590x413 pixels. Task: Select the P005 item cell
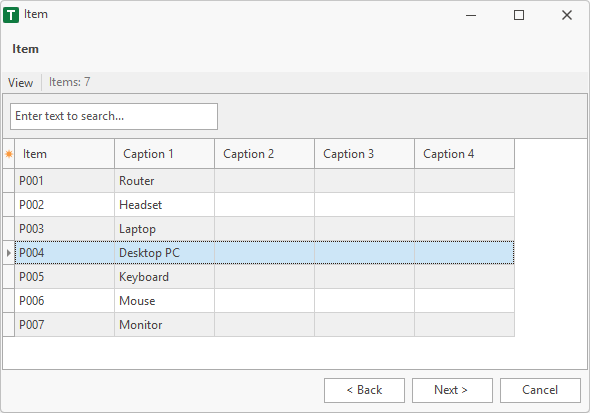click(x=64, y=277)
